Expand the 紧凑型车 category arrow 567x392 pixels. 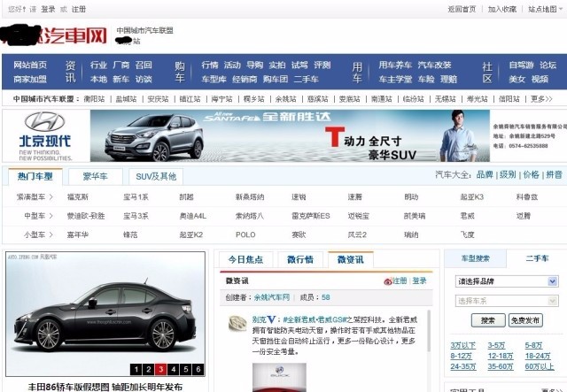pyautogui.click(x=51, y=197)
